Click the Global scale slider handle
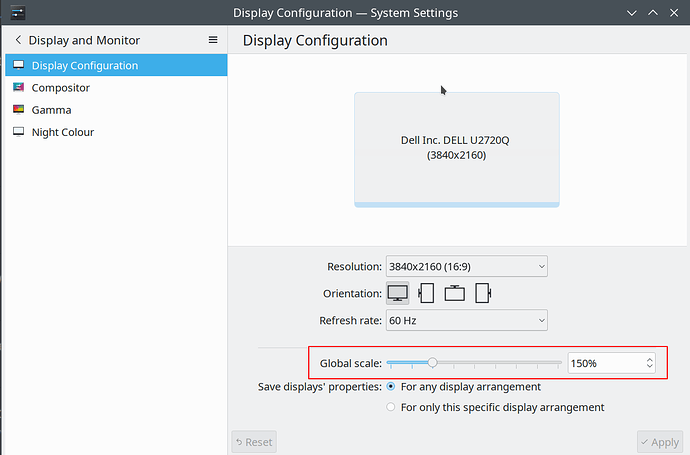This screenshot has height=455, width=690. pos(432,363)
